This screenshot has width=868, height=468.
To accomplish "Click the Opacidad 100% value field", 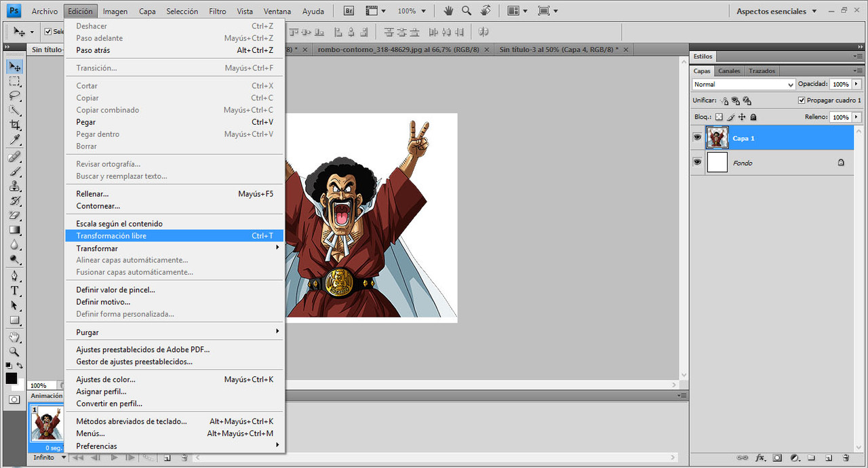I will [841, 84].
